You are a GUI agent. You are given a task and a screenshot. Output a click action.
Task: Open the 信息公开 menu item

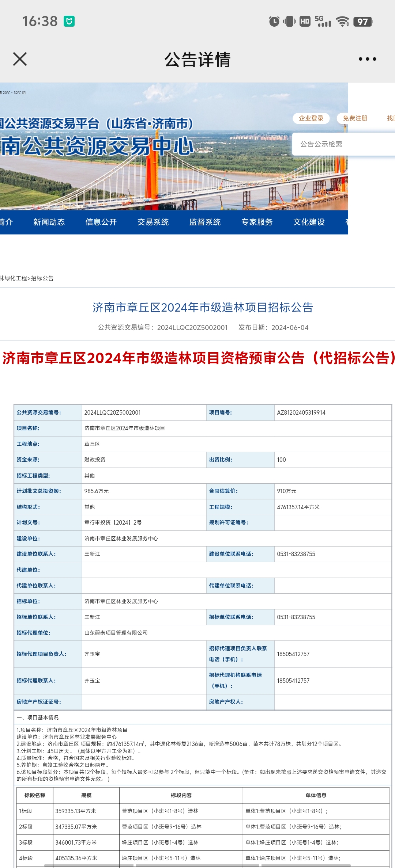[x=101, y=222]
